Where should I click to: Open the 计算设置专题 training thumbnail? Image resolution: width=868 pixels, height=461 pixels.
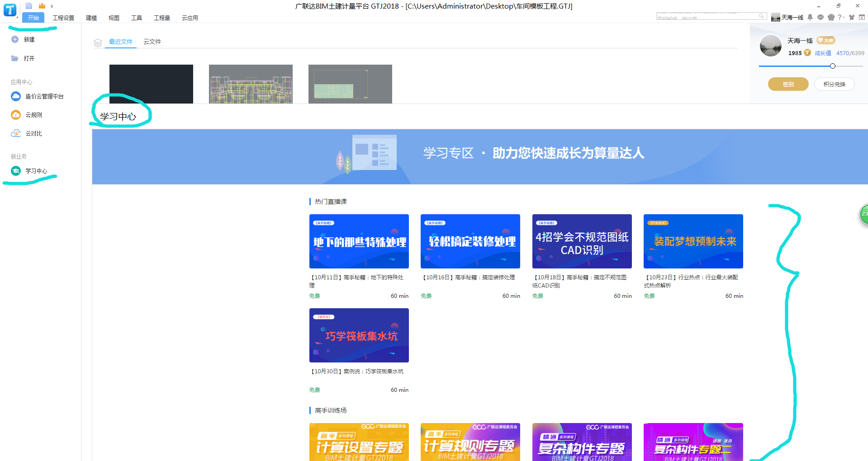[x=359, y=442]
